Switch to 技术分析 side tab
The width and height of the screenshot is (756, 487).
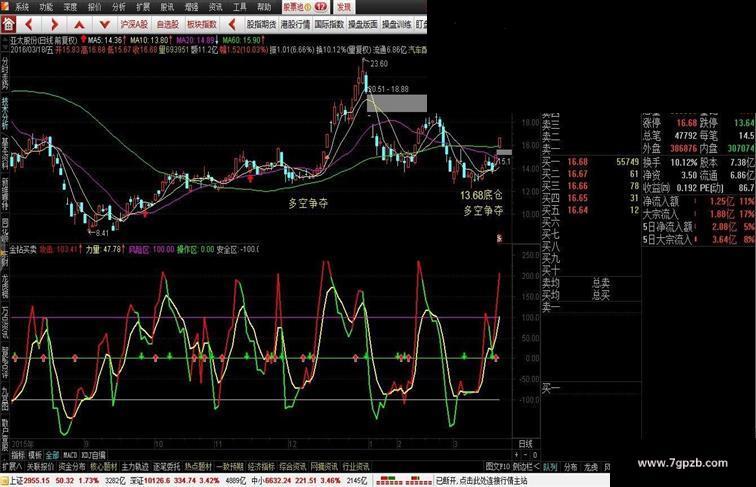point(5,113)
